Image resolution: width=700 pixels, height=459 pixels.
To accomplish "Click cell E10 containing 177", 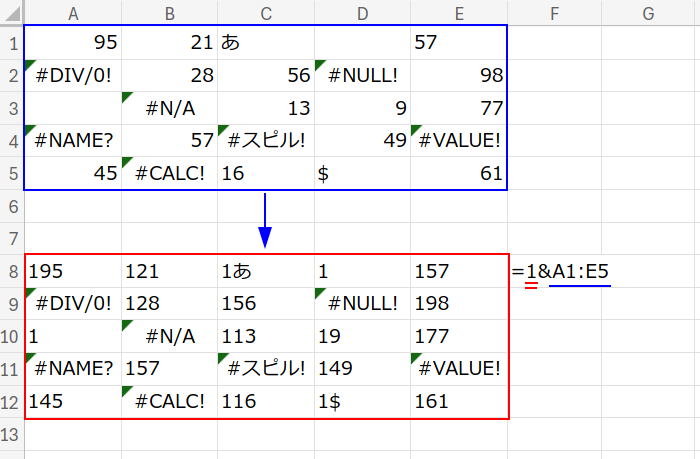I will (458, 337).
